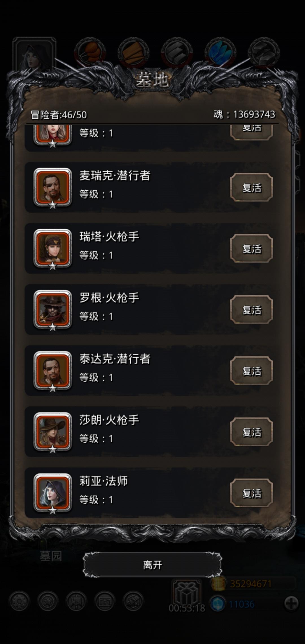Open the settings gear icon
The height and width of the screenshot is (644, 305).
pyautogui.click(x=19, y=601)
